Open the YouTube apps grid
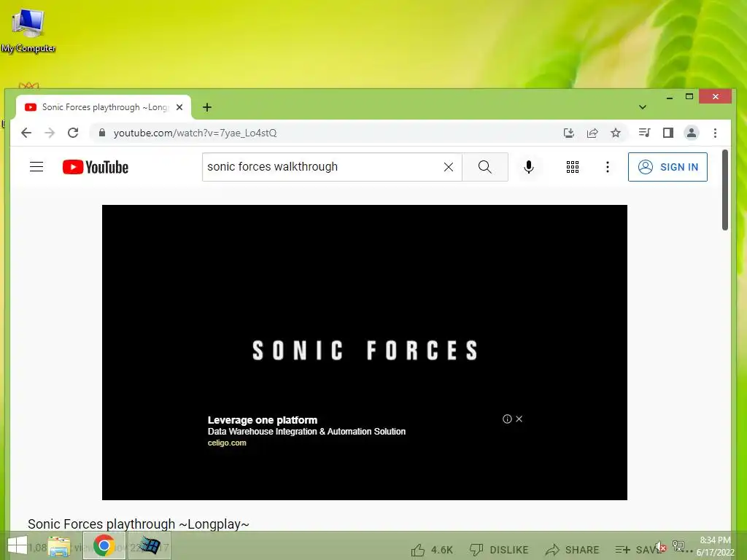 [573, 167]
